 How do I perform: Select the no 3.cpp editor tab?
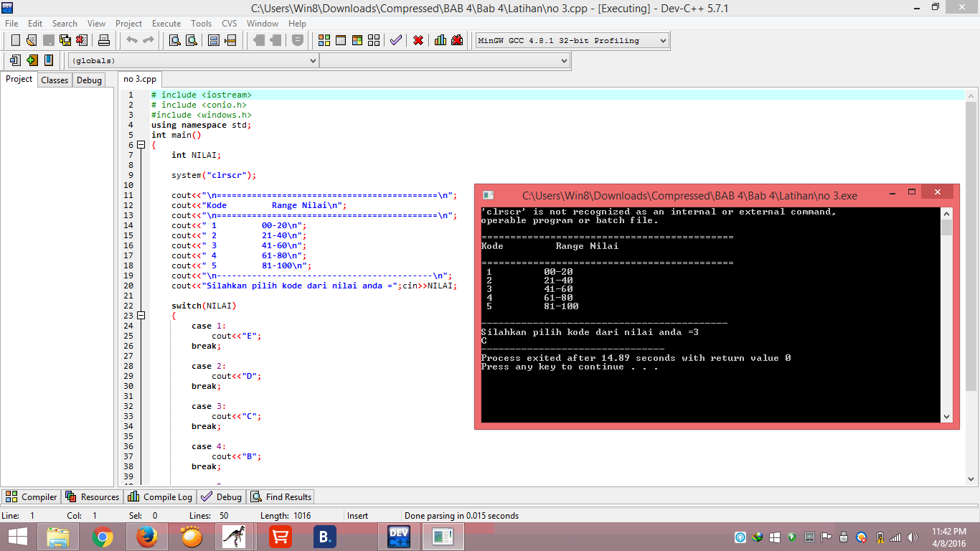[139, 79]
